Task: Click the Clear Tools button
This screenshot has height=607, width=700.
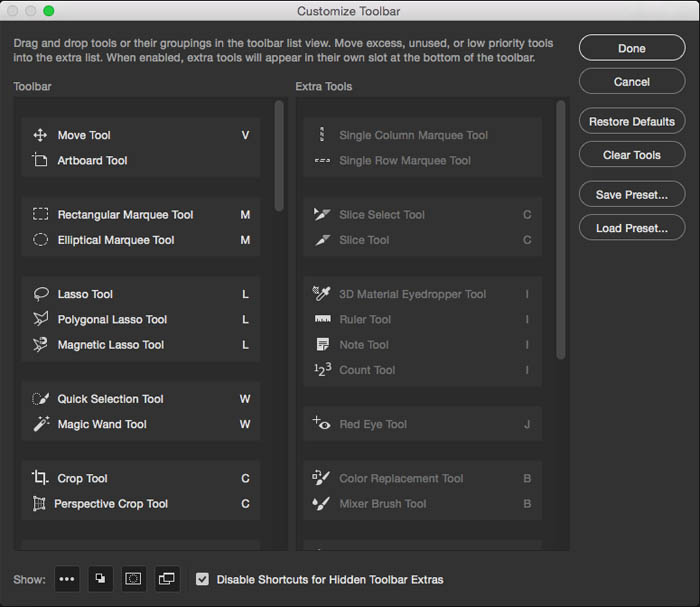Action: tap(632, 154)
